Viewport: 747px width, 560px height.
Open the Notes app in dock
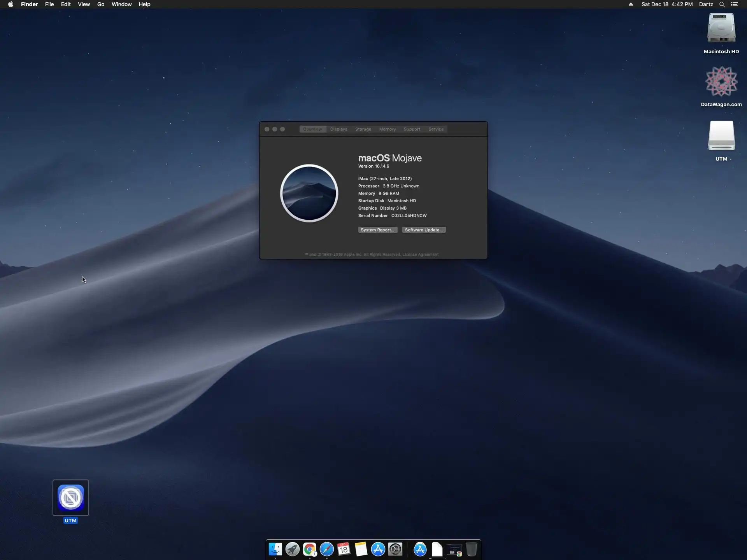tap(361, 549)
